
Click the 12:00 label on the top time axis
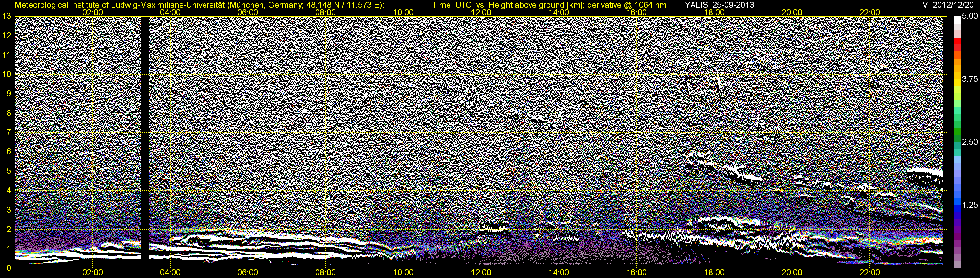point(481,12)
